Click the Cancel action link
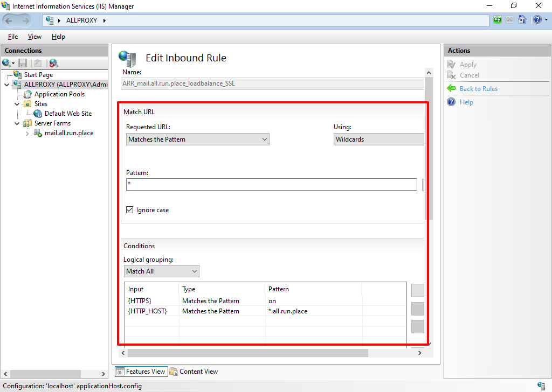This screenshot has height=392, width=552. coord(470,75)
